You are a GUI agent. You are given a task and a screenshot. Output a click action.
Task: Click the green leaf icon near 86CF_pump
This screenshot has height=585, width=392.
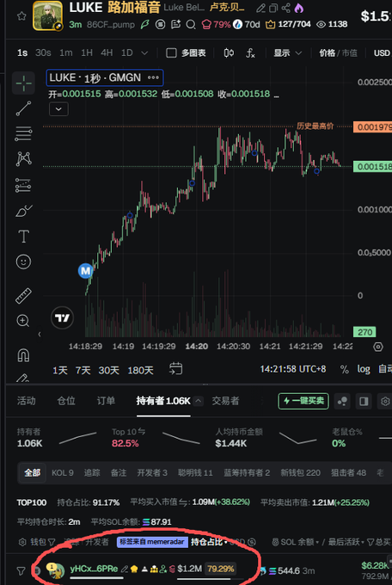coord(144,25)
